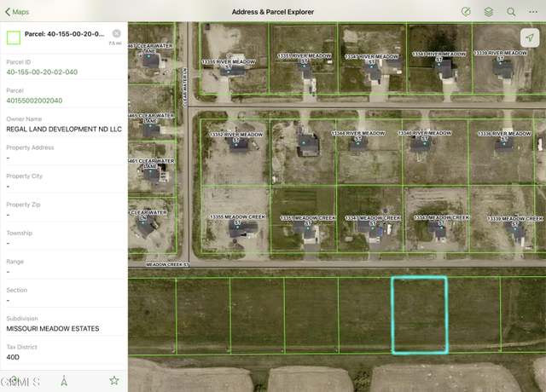The height and width of the screenshot is (392, 546).
Task: Click 13339 Meadow Creek St map label
Action: (514, 221)
